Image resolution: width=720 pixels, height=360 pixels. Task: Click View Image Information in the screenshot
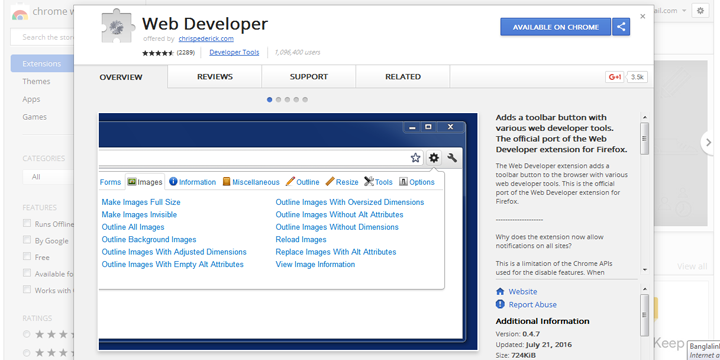[x=315, y=264]
